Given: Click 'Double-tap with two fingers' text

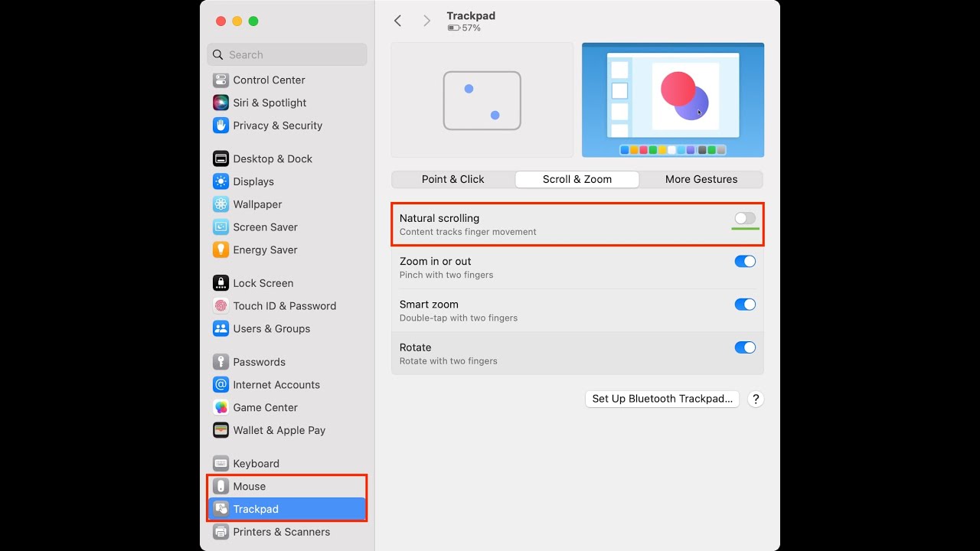Looking at the screenshot, I should pos(459,318).
